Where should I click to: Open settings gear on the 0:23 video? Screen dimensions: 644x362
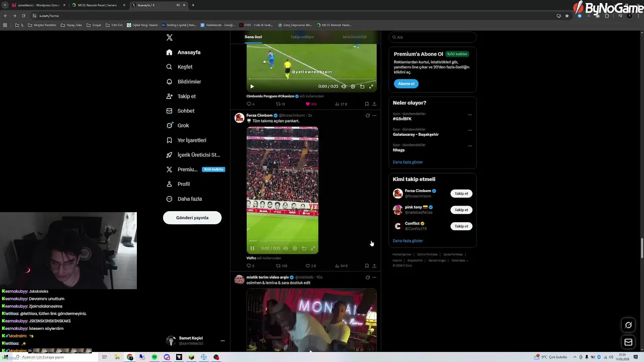point(353,86)
